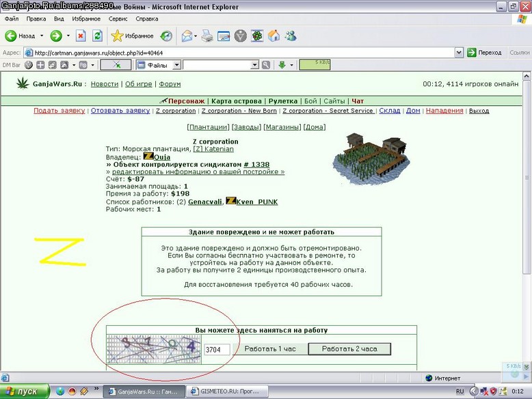532x399 pixels.
Task: Open the Mail toolbar icon
Action: click(x=187, y=36)
